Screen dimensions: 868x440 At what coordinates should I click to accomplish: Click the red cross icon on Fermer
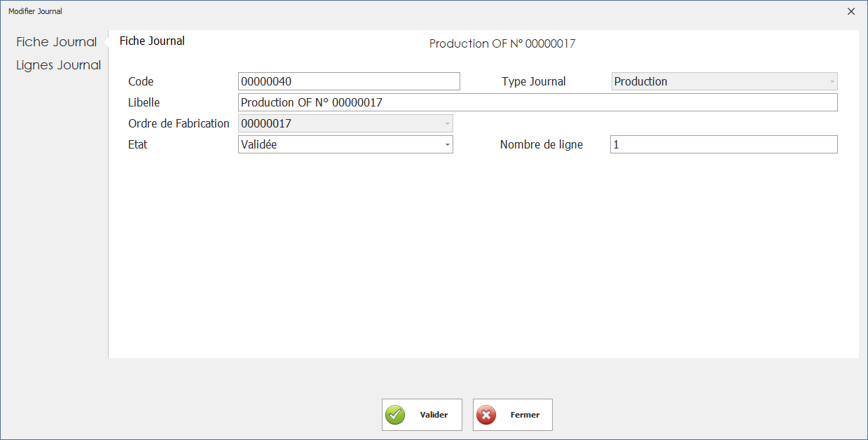tap(485, 415)
